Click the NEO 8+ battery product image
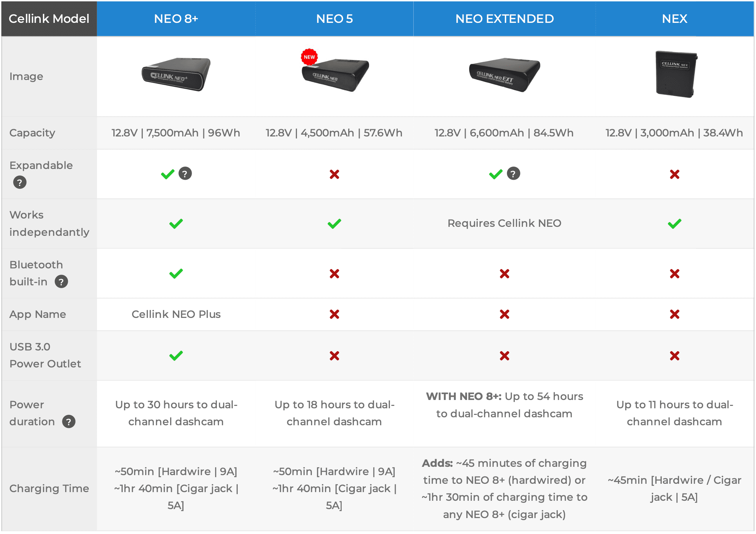The height and width of the screenshot is (534, 756). click(176, 74)
